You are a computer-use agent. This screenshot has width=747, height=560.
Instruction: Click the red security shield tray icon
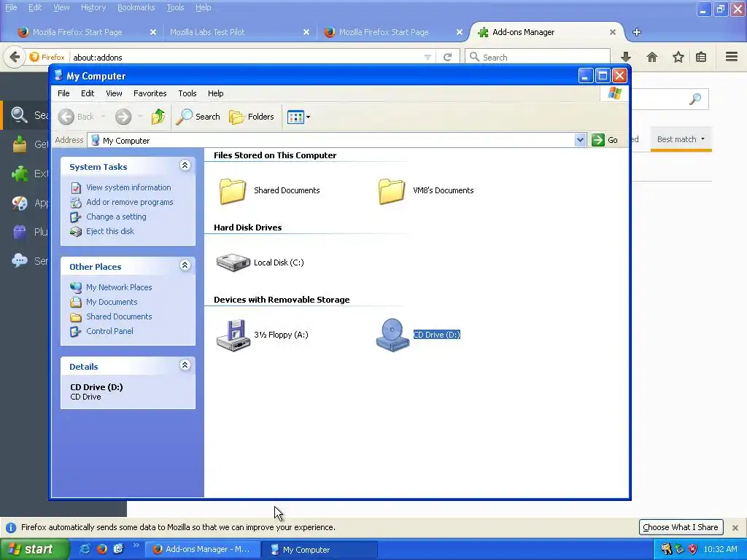[x=692, y=550]
